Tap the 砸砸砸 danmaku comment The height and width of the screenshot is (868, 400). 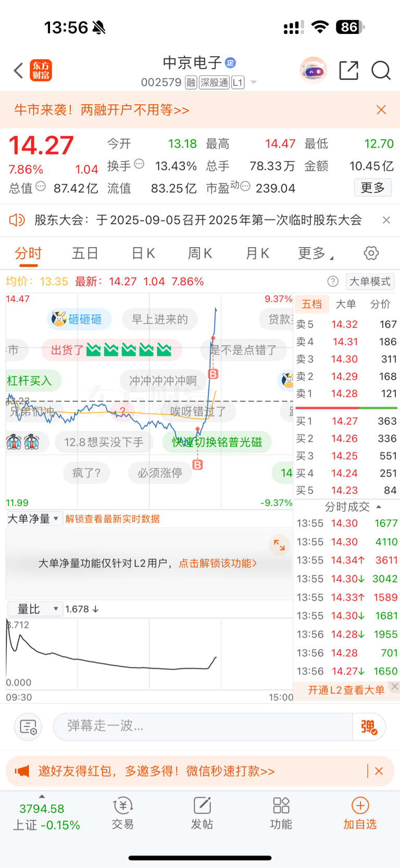(x=79, y=319)
